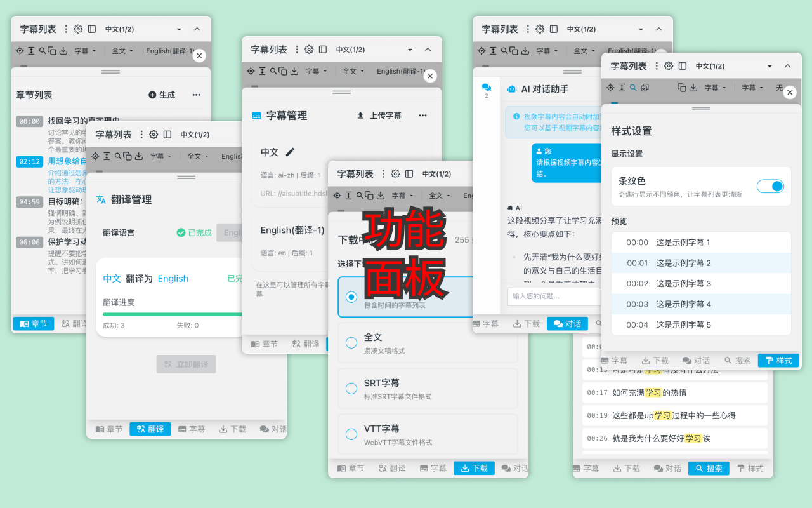Click the copy icon in the subtitle toolbar
The image size is (812, 508).
[x=53, y=51]
